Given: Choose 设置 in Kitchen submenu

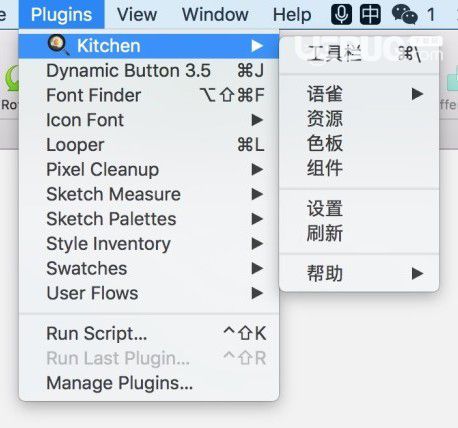Looking at the screenshot, I should point(359,208).
